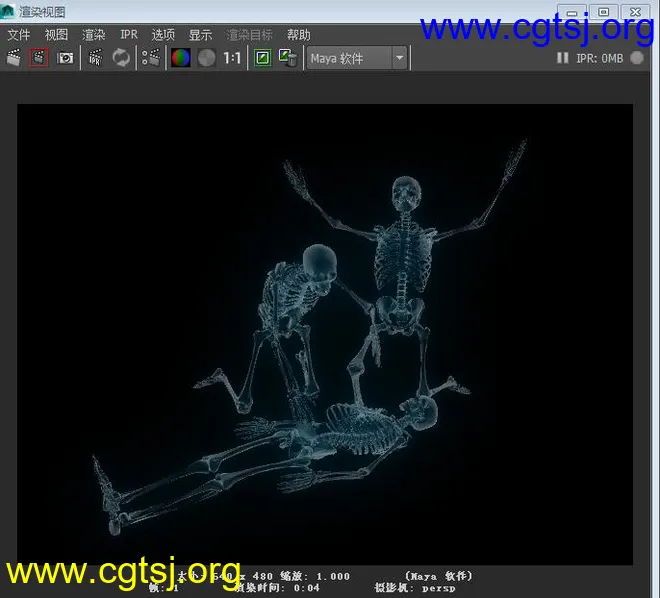Image resolution: width=660 pixels, height=598 pixels.
Task: Click the Maya window icon in title bar
Action: pos(7,11)
